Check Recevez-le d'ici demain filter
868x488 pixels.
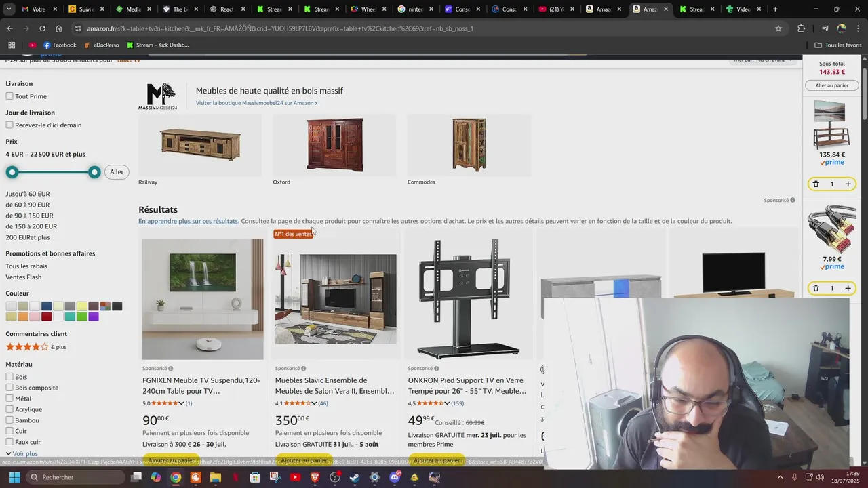click(9, 125)
